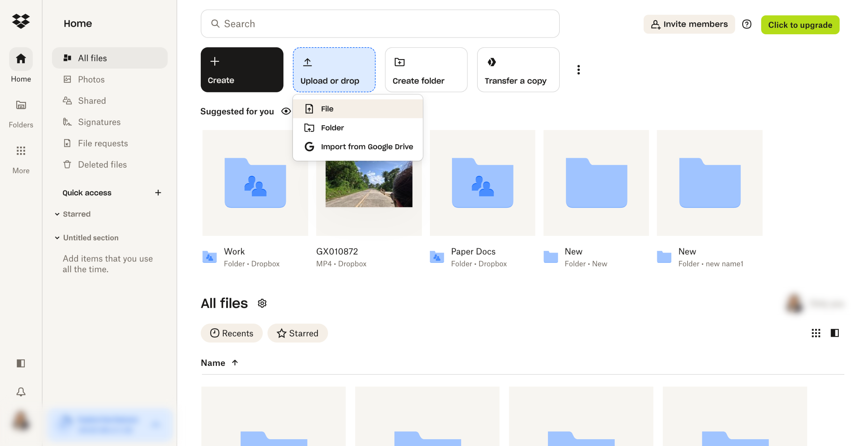Collapse the Starred section chevron
The height and width of the screenshot is (446, 868).
click(x=57, y=214)
